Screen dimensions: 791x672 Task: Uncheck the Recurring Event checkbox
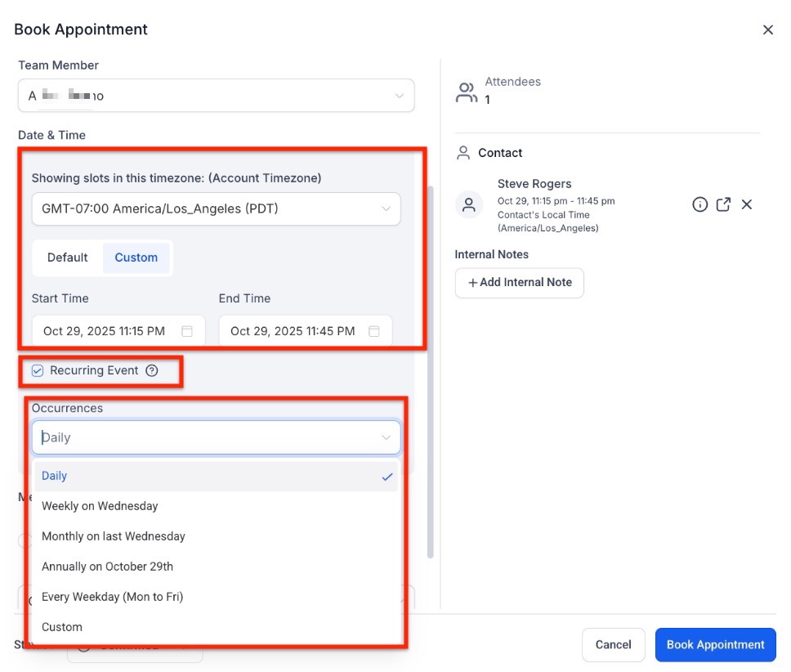[x=38, y=370]
